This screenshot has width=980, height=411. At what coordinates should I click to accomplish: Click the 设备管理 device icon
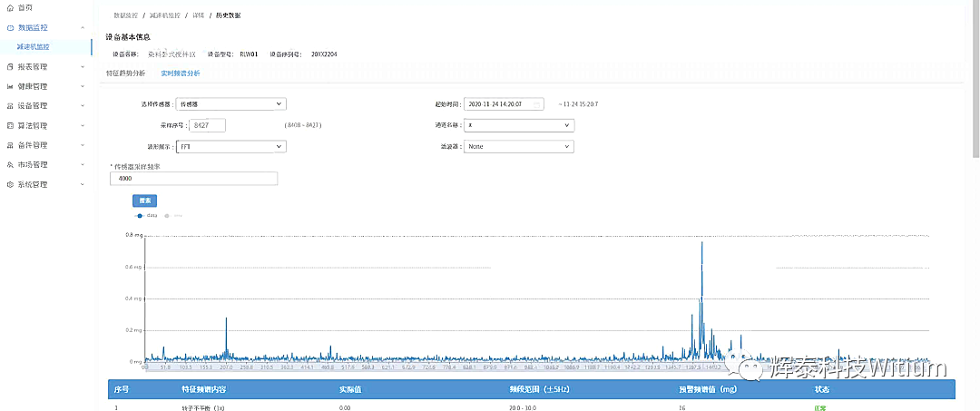(x=9, y=106)
